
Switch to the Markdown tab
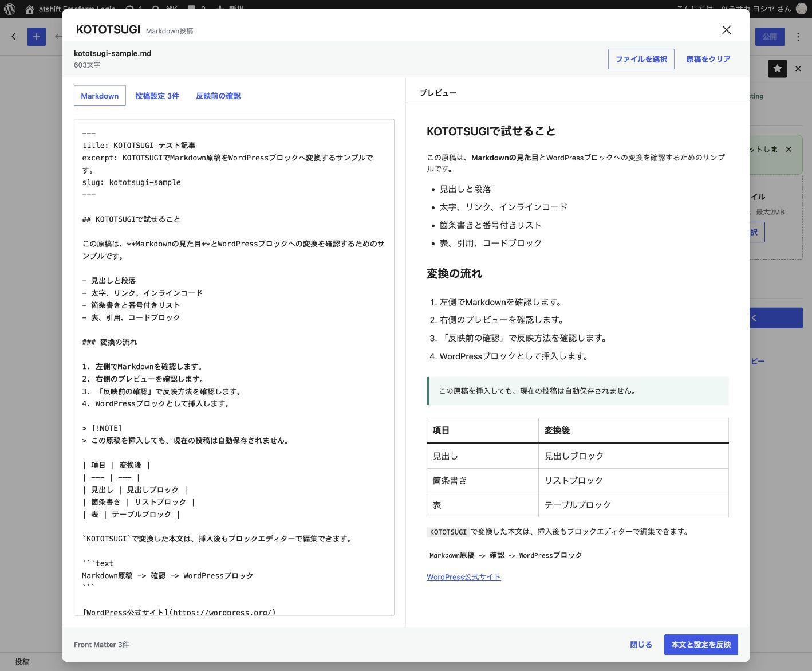point(100,96)
